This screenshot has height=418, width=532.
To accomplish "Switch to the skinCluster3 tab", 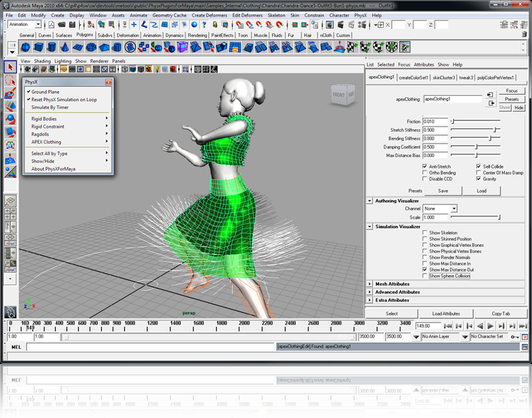I will click(x=444, y=77).
